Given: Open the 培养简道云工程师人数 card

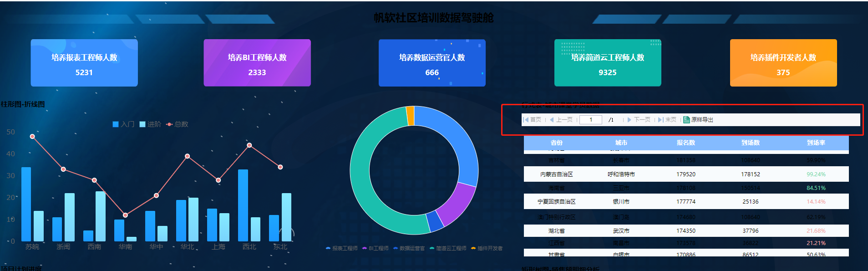Looking at the screenshot, I should tap(608, 63).
